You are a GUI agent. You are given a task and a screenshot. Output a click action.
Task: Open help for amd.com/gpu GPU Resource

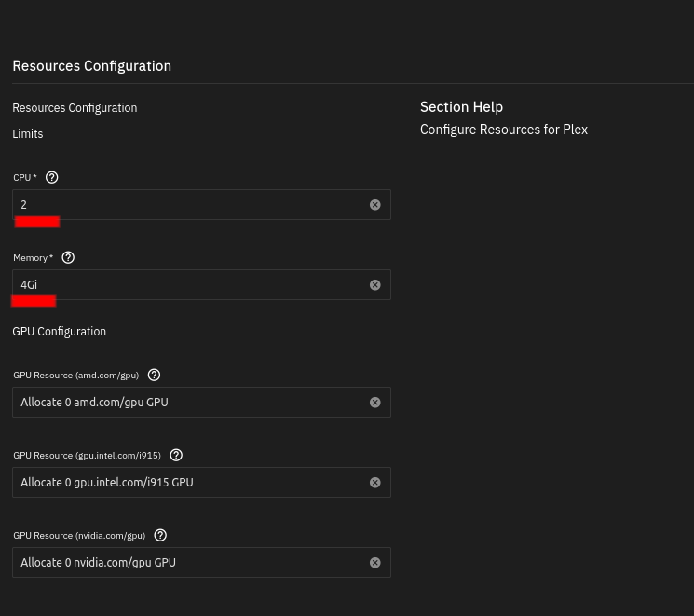155,375
